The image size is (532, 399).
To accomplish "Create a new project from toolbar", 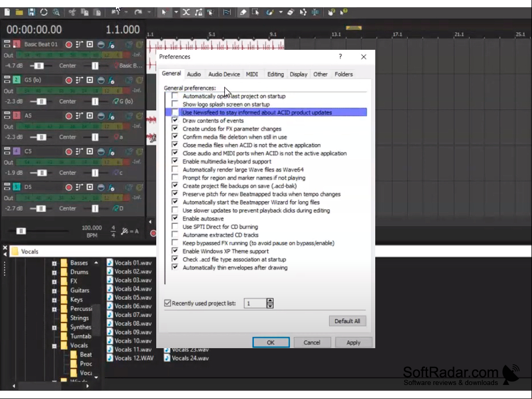I will [x=7, y=12].
